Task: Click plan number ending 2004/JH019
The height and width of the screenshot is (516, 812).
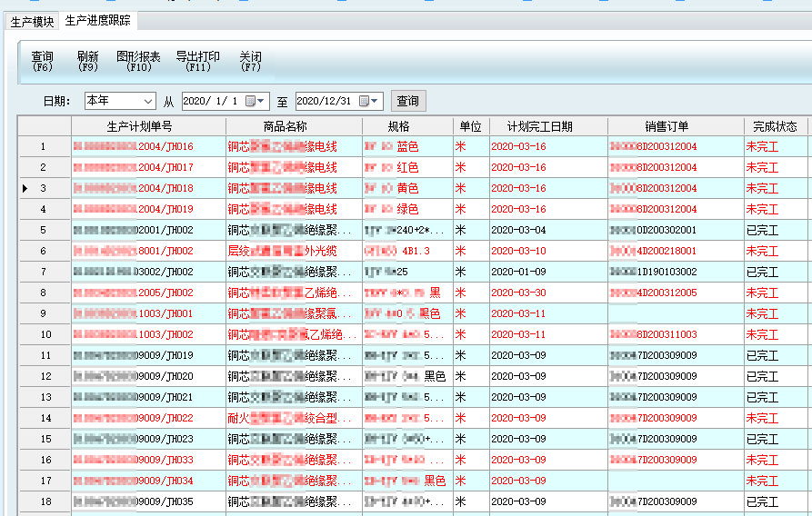Action: coord(148,209)
